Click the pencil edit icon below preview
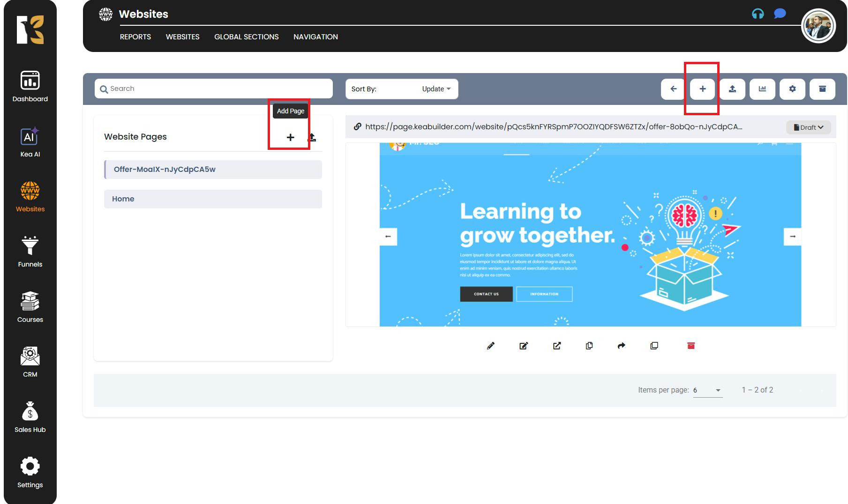 [491, 346]
